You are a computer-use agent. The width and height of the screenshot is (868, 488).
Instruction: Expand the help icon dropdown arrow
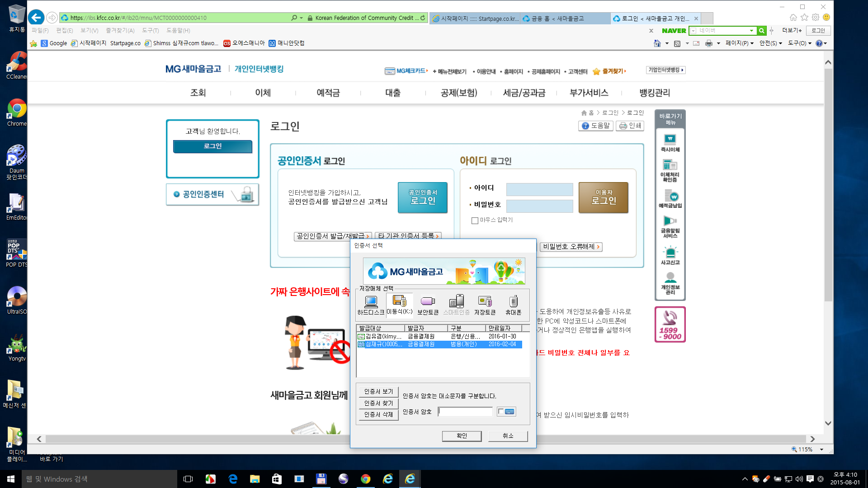(x=826, y=43)
